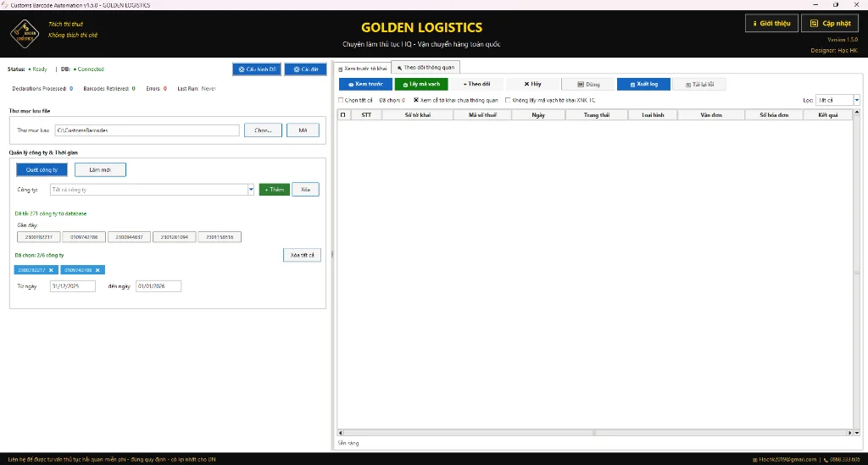This screenshot has height=465, width=868.
Task: Remove company tag 2300782217
Action: pyautogui.click(x=51, y=270)
